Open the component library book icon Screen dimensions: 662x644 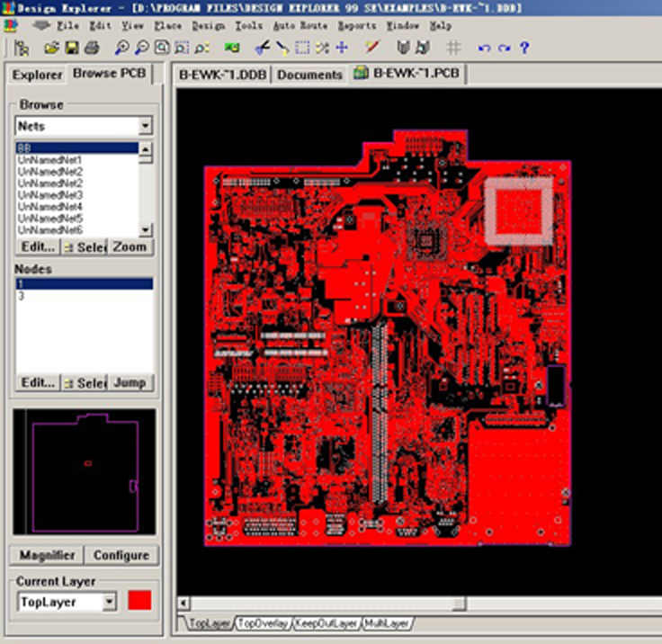(x=403, y=48)
